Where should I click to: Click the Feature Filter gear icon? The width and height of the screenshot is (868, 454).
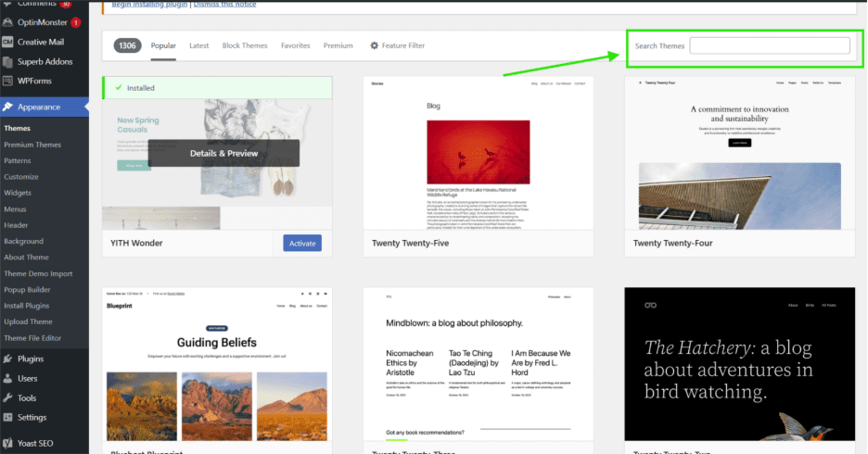click(x=375, y=45)
